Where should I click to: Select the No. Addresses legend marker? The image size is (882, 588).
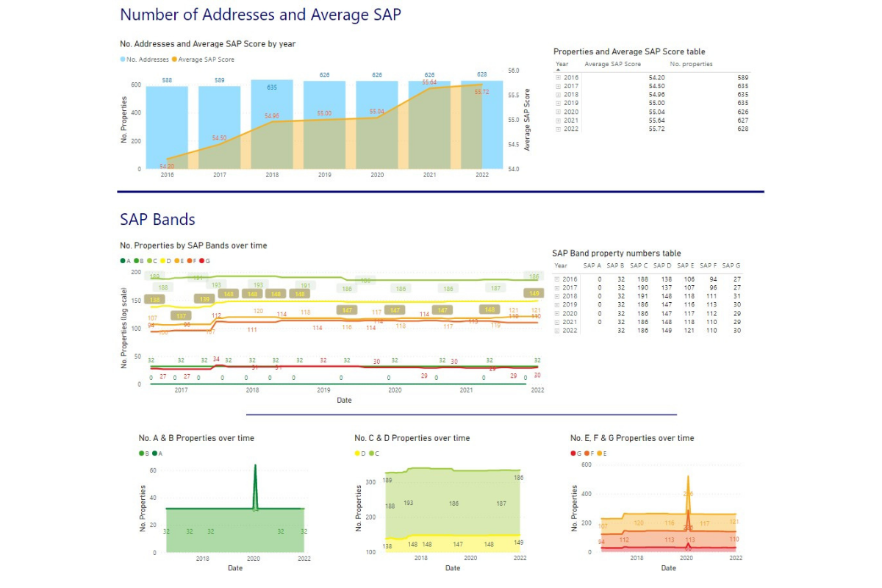tap(123, 60)
